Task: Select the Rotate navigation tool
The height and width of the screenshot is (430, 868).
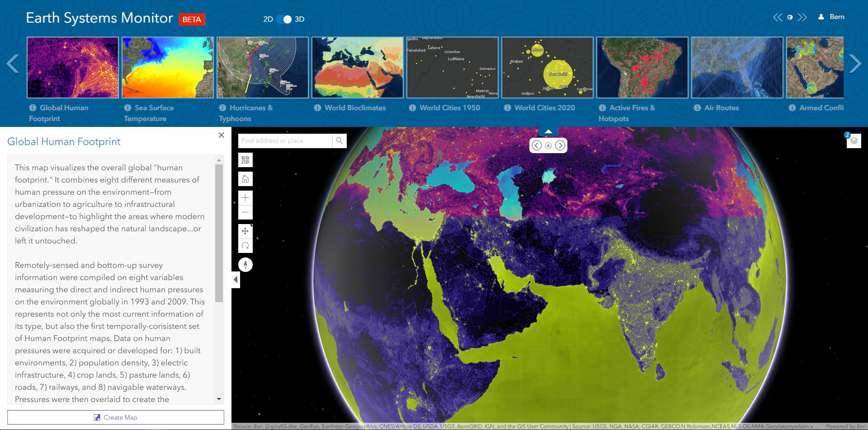Action: 245,245
